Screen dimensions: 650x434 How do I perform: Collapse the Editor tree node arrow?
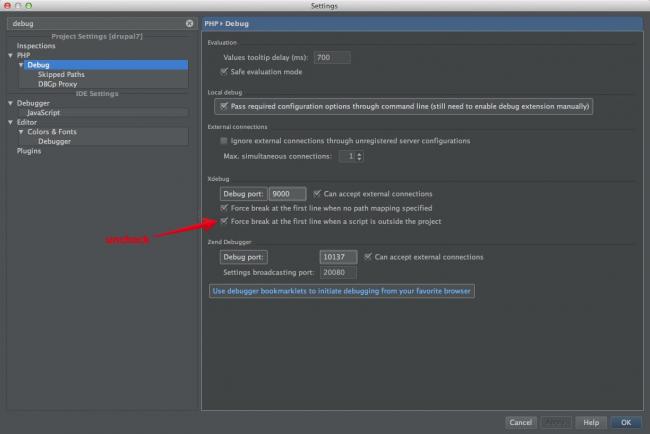click(10, 122)
